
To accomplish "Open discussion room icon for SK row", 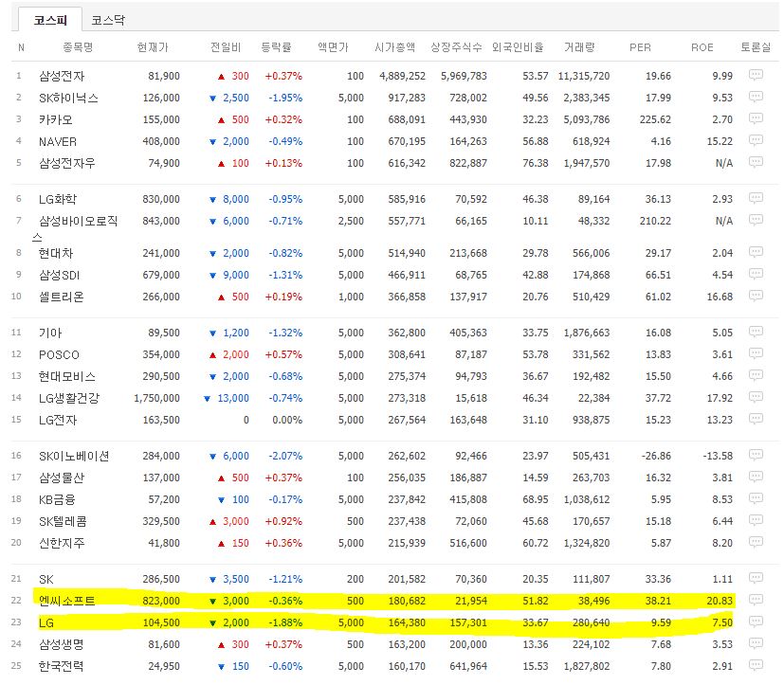I will [x=756, y=578].
